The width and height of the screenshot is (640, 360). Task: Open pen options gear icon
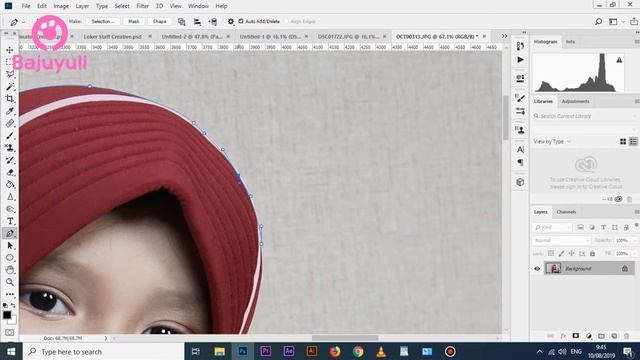[231, 21]
